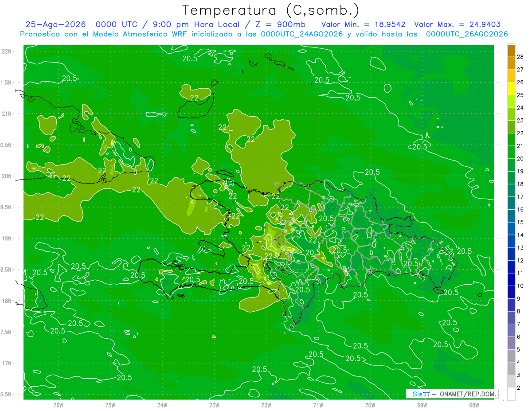Click the 'Temperatura (C,somb.)' chart title

pos(270,10)
